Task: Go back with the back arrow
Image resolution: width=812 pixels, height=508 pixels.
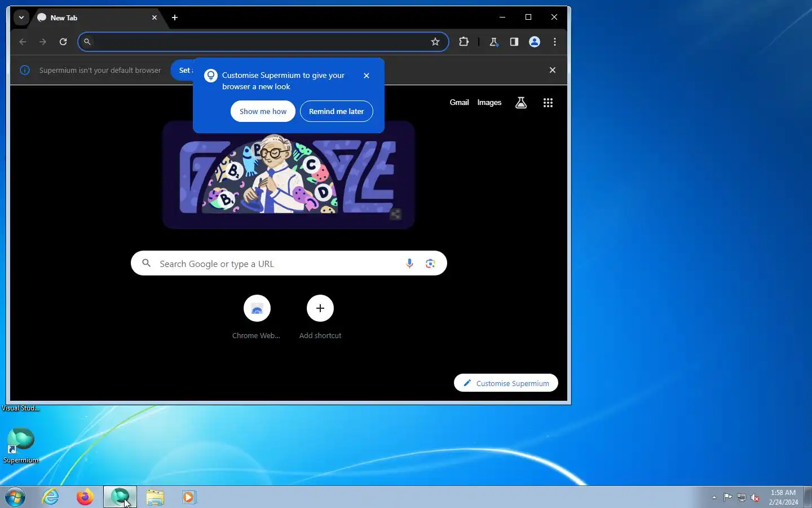Action: coord(23,42)
